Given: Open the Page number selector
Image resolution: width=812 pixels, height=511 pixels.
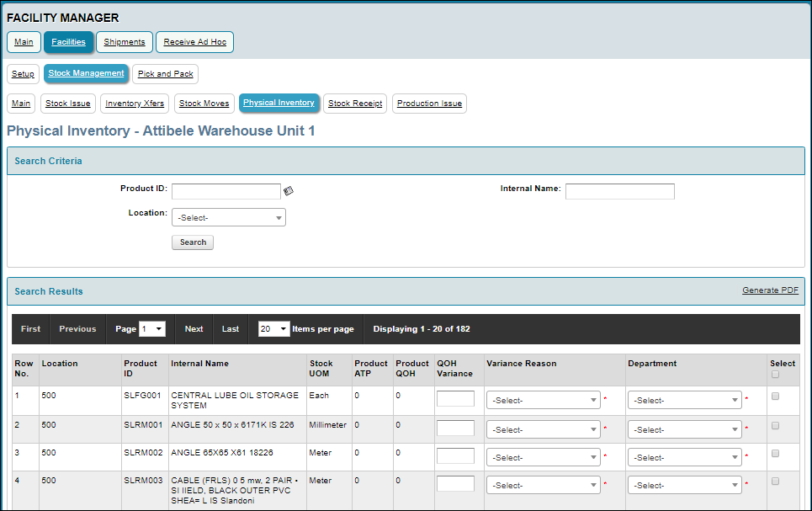Looking at the screenshot, I should click(x=152, y=329).
